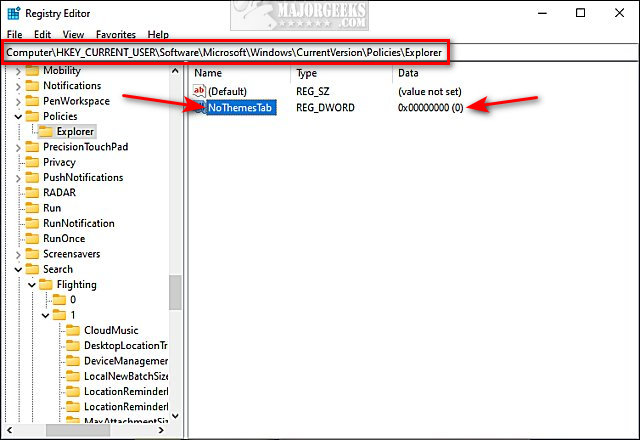Select the RunNotification key label
The image size is (640, 440).
tap(79, 223)
